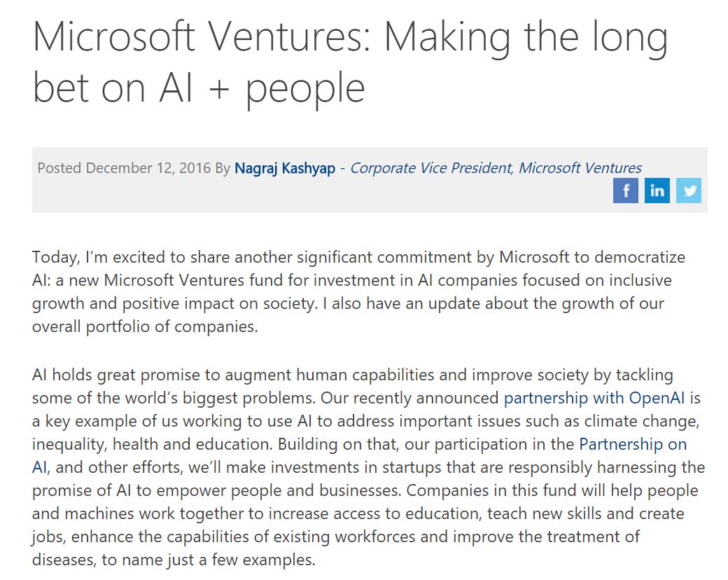Click "inequality, health and education" phrase
Viewport: 728px width, 580px height.
click(x=151, y=444)
